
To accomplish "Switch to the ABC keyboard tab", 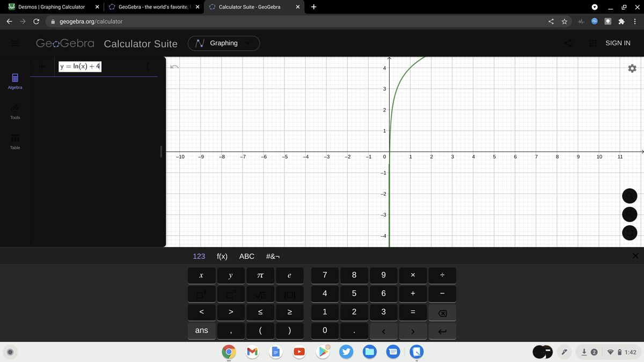I will pyautogui.click(x=247, y=256).
